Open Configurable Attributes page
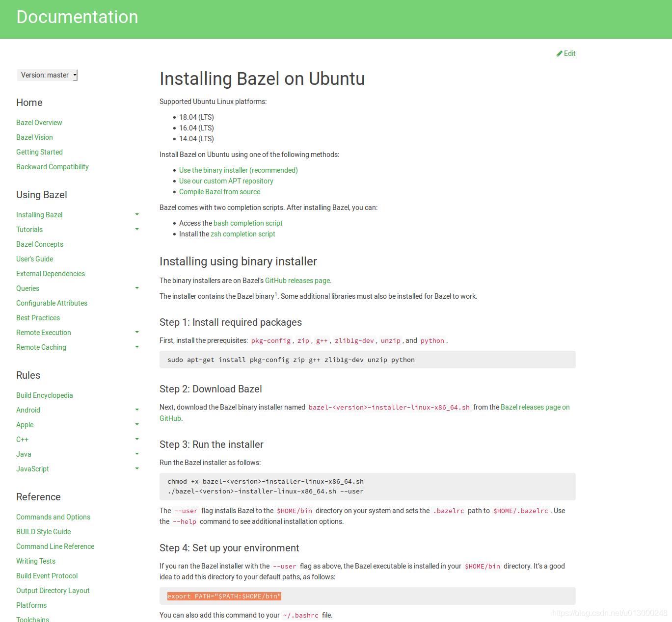Image resolution: width=672 pixels, height=622 pixels. click(52, 303)
